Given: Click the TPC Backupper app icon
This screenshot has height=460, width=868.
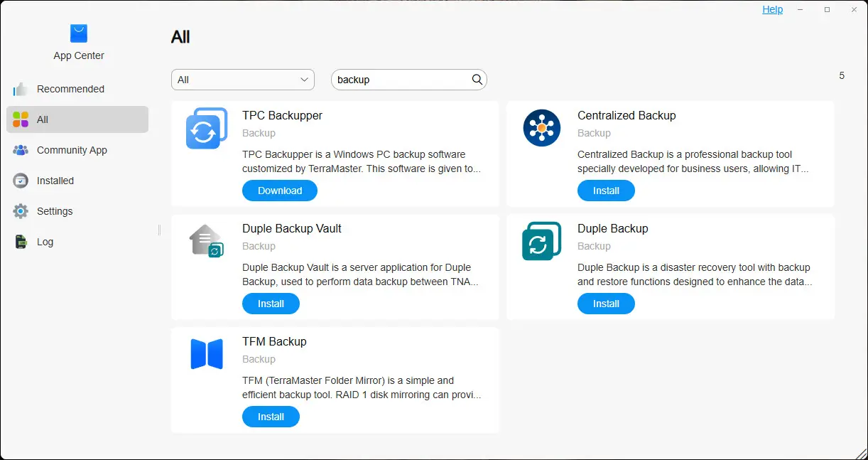Looking at the screenshot, I should [206, 129].
